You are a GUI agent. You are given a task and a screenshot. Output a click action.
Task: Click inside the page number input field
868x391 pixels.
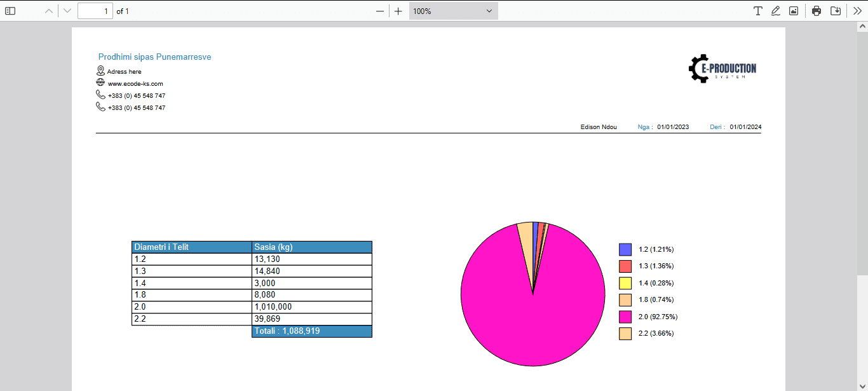coord(95,10)
